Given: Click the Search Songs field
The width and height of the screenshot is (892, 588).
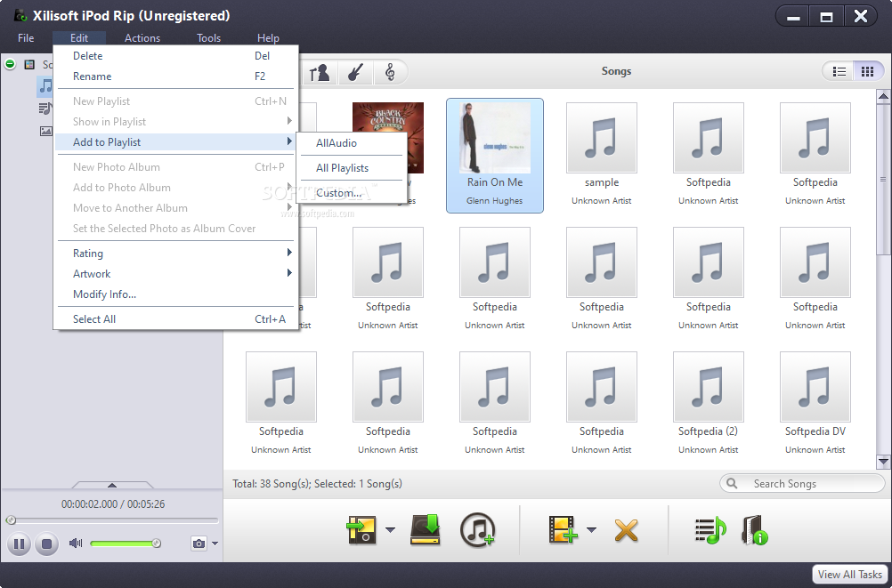Looking at the screenshot, I should pyautogui.click(x=802, y=483).
